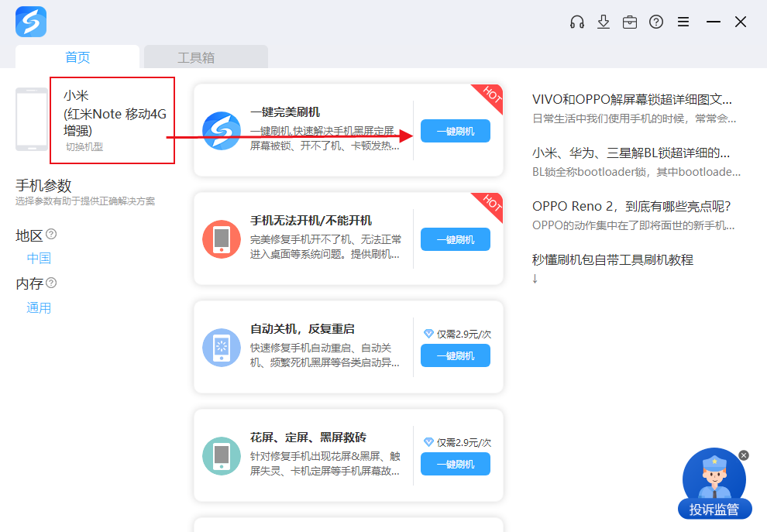Click OPPO的动作集中在了 article summary
The image size is (767, 532).
pos(634,225)
